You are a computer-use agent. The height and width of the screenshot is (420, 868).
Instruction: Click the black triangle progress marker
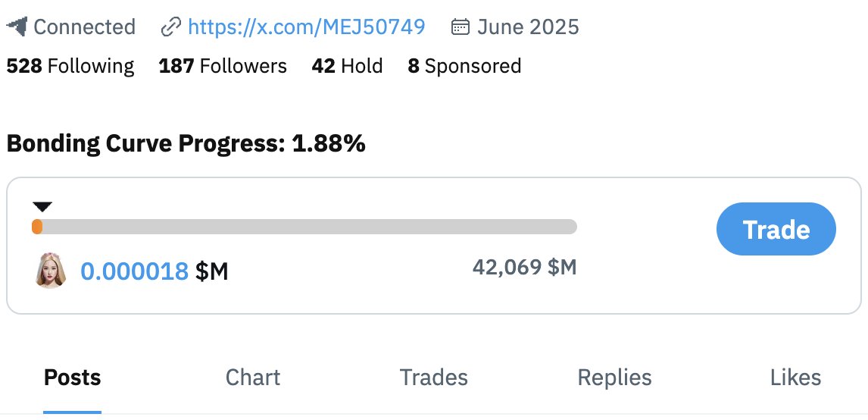[42, 207]
